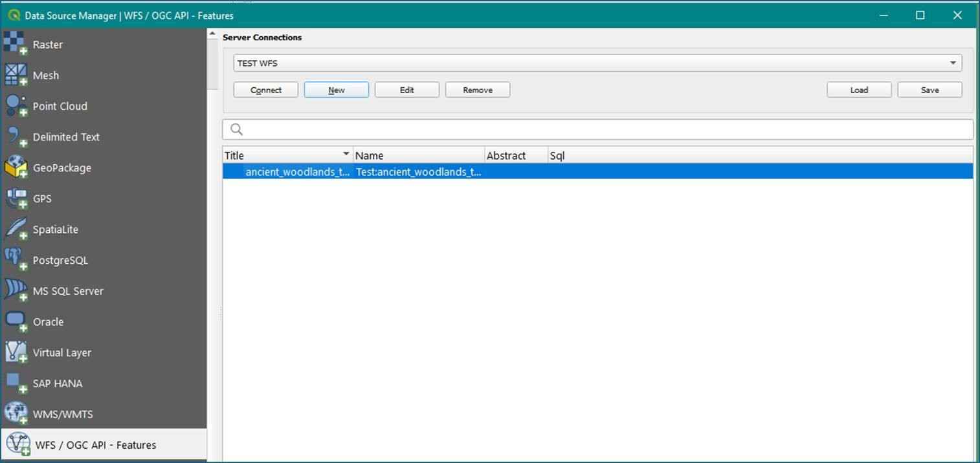Select the Oracle source icon

point(16,322)
